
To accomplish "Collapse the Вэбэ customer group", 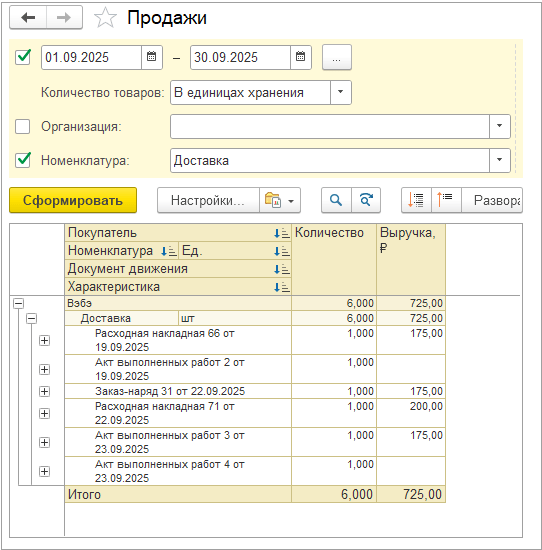I will coord(19,303).
